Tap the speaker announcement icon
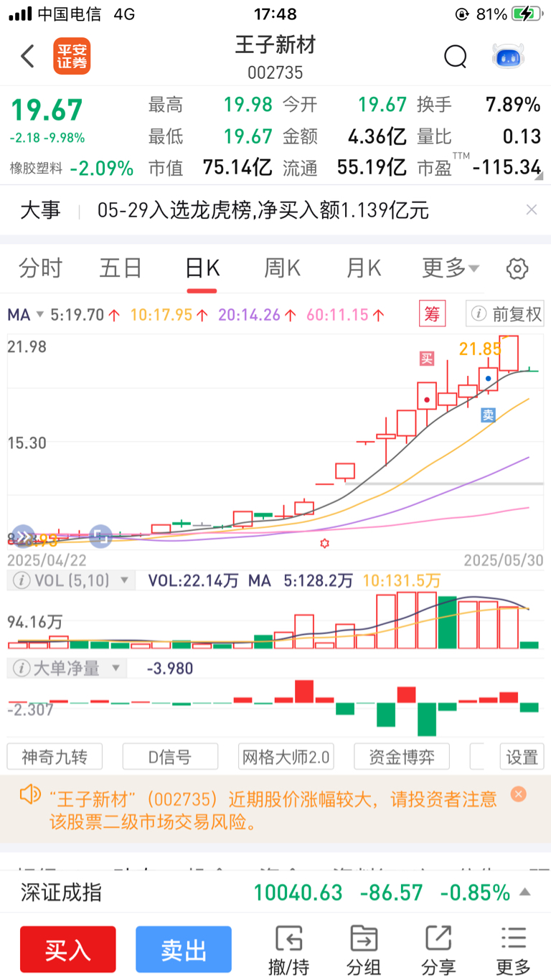The image size is (551, 980). click(30, 794)
